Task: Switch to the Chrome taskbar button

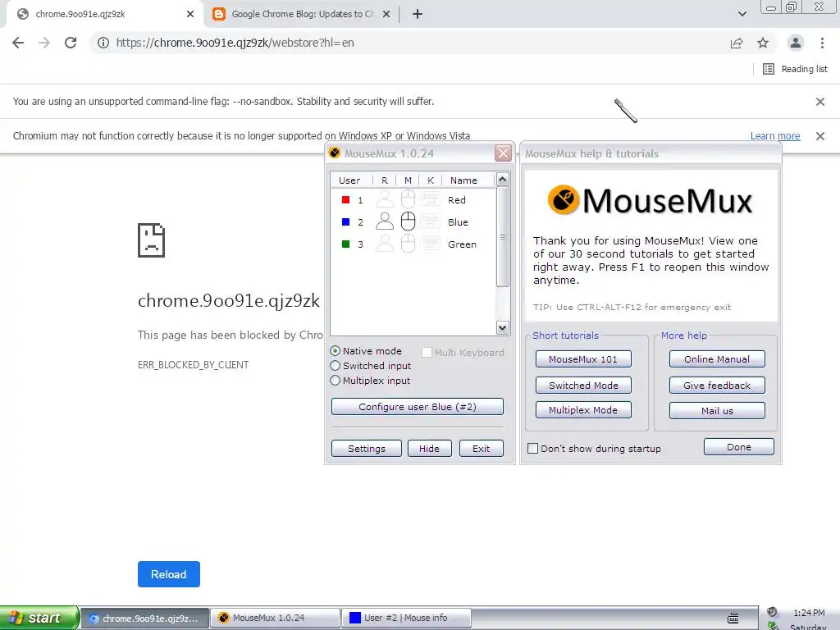Action: (144, 619)
